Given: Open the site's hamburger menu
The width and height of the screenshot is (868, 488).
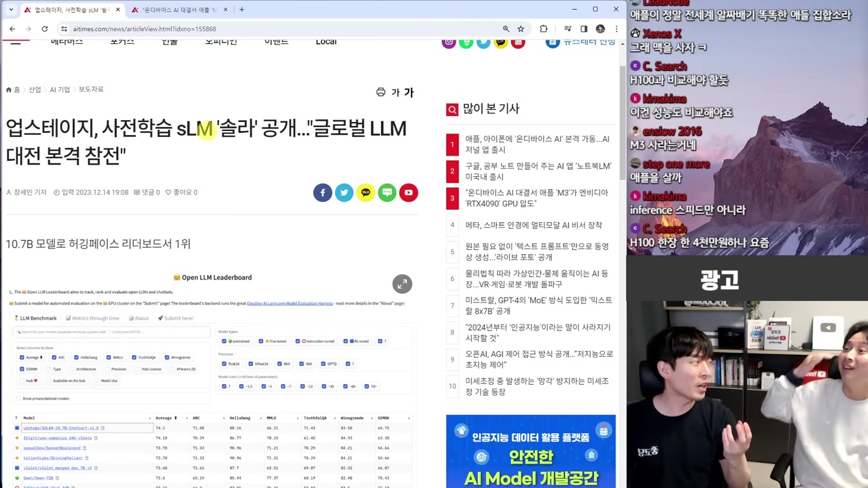Looking at the screenshot, I should (15, 42).
